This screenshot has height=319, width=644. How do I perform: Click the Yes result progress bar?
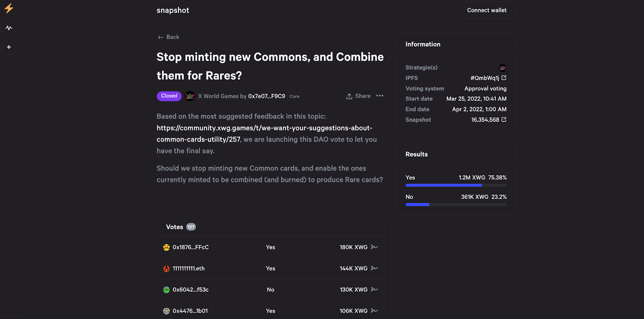(x=456, y=185)
